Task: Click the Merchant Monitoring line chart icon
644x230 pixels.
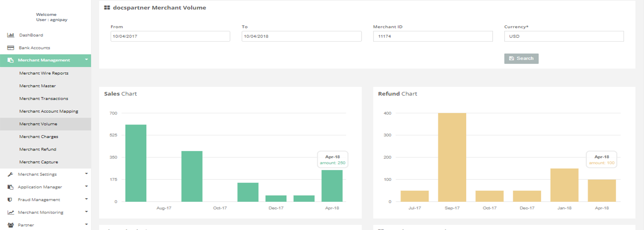Action: point(10,212)
